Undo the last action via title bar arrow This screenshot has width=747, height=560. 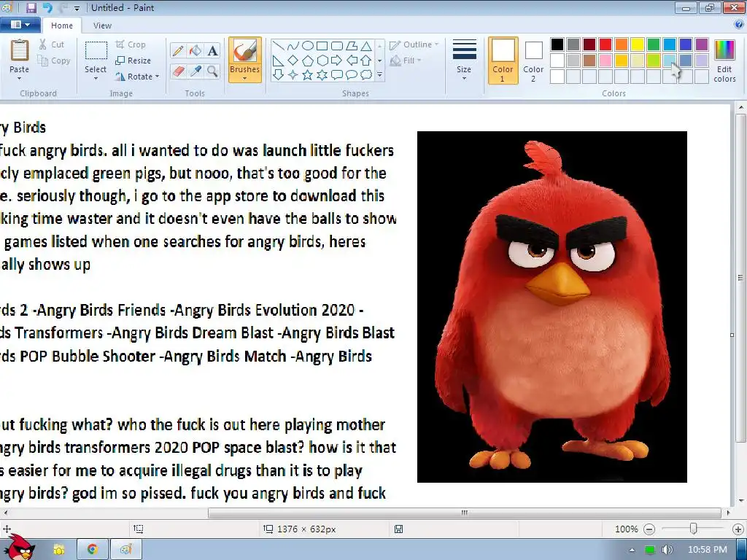[x=47, y=7]
